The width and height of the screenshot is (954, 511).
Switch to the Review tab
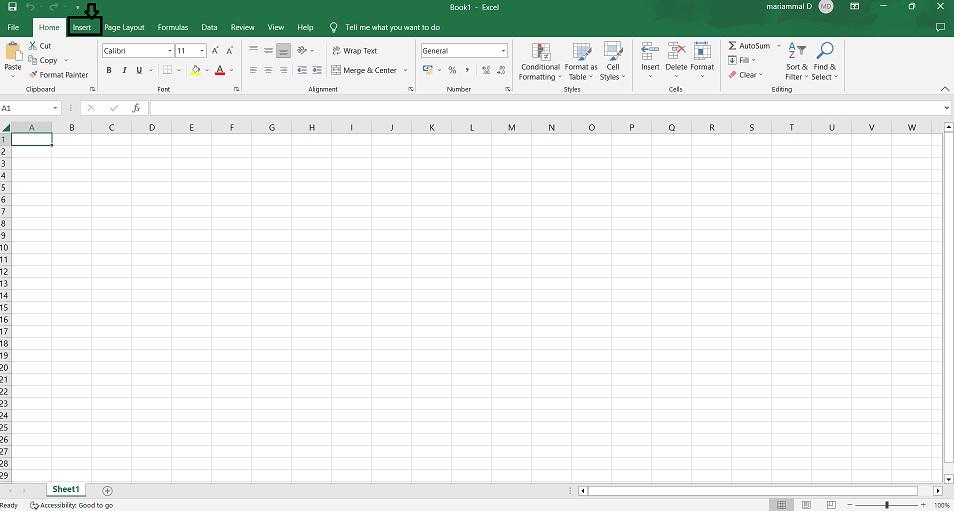point(242,27)
